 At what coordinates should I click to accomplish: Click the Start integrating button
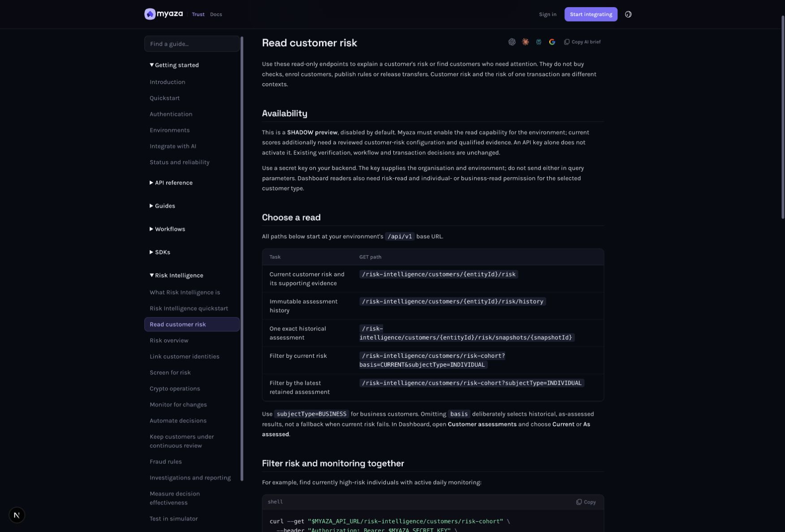click(591, 14)
